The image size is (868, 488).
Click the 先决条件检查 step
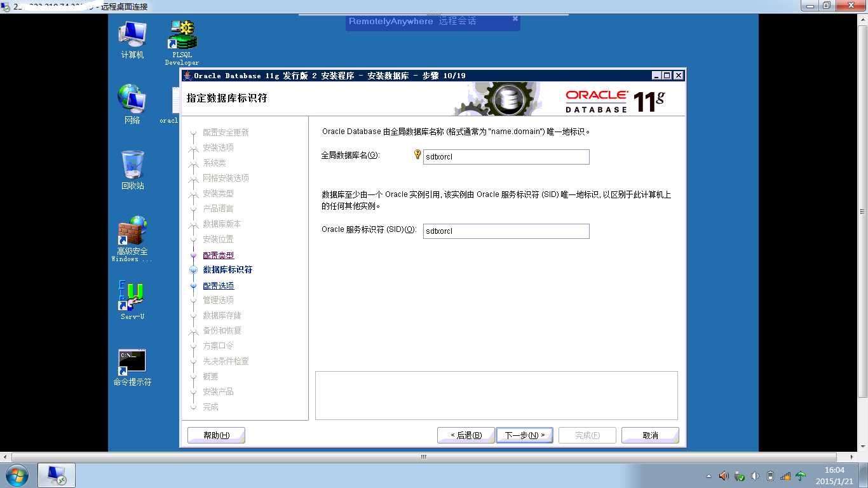[226, 362]
